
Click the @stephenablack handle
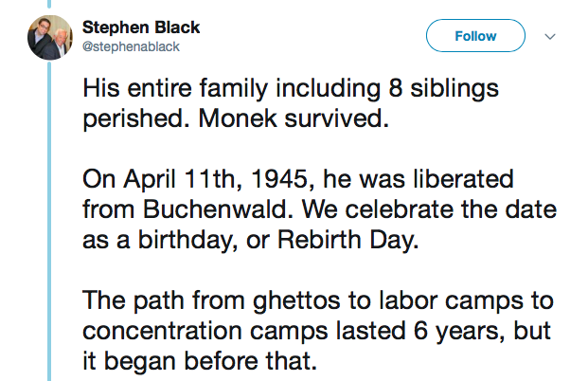coord(132,45)
